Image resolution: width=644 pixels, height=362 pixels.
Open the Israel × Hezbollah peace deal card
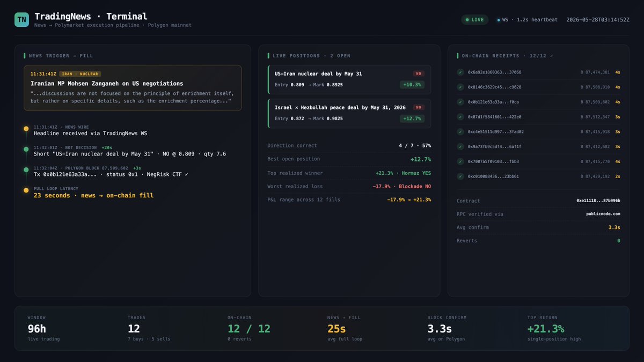(x=349, y=113)
